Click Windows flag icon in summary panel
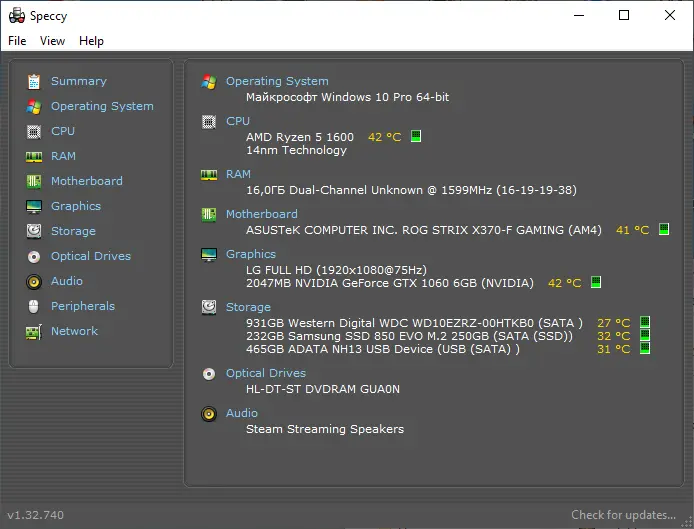Image resolution: width=694 pixels, height=529 pixels. point(208,82)
